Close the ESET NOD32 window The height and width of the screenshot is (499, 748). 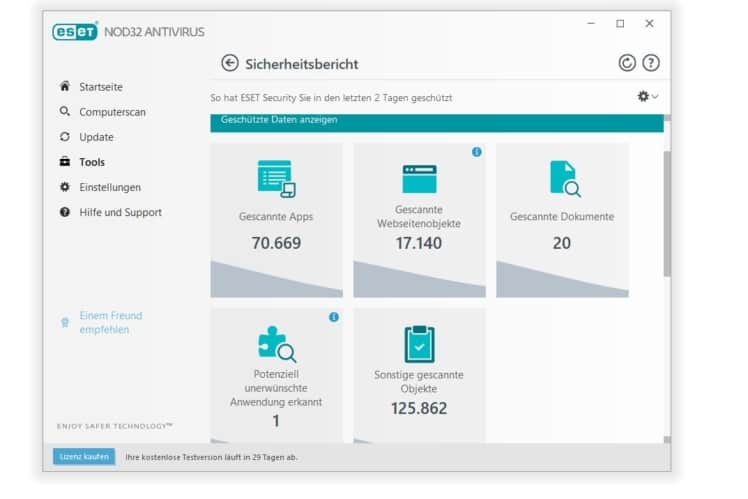(649, 23)
